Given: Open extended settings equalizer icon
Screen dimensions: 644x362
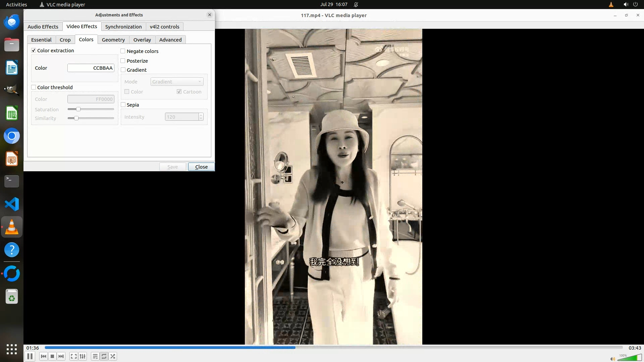Looking at the screenshot, I should [x=83, y=356].
